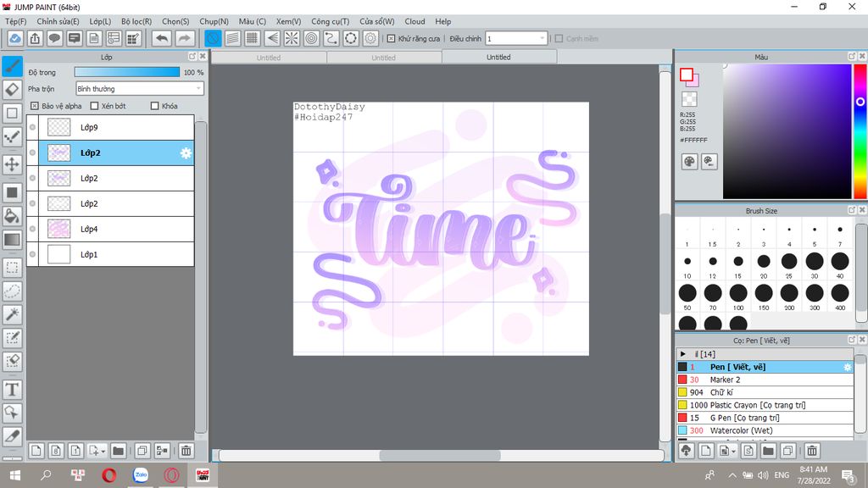Open Bộ lọc(R) menu
This screenshot has width=868, height=488.
(136, 21)
